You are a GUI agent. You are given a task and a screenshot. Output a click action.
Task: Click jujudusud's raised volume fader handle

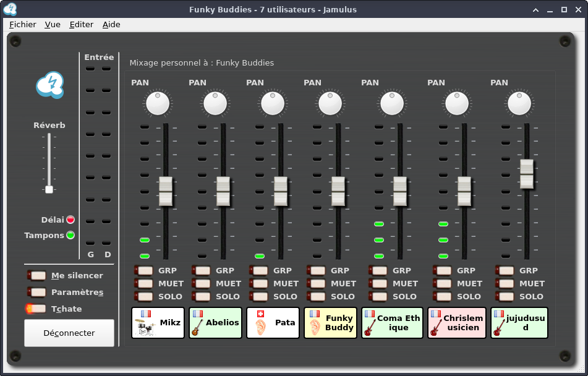pos(527,174)
